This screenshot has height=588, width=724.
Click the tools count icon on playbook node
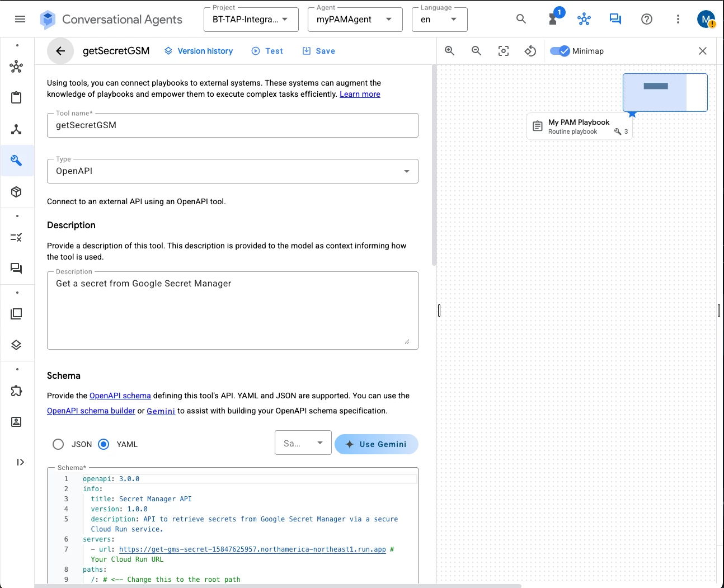coord(618,132)
